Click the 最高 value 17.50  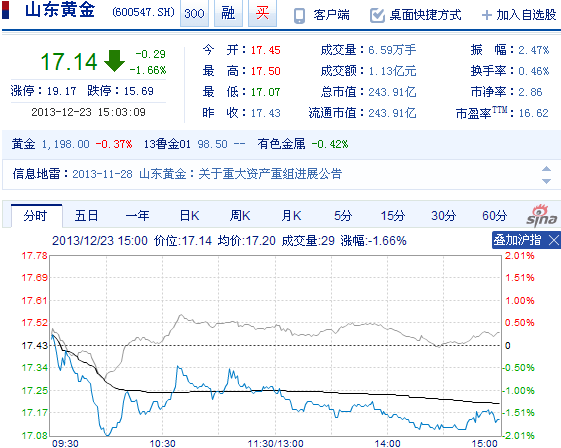tap(265, 71)
